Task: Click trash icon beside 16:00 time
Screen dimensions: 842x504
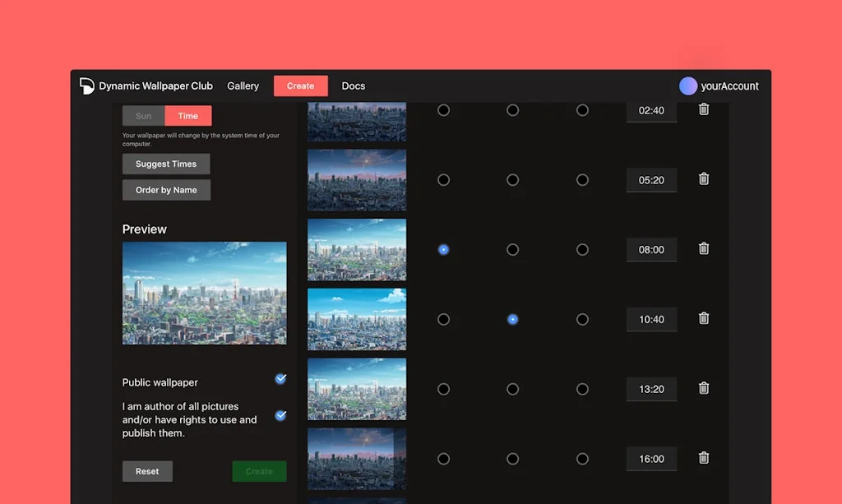Action: click(704, 458)
